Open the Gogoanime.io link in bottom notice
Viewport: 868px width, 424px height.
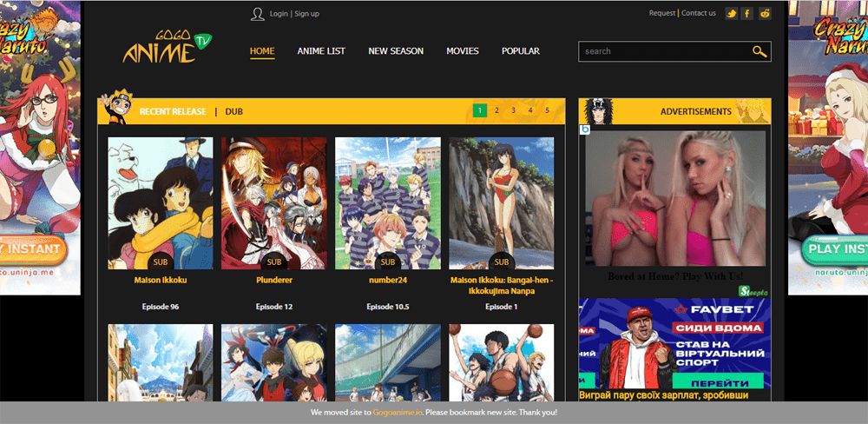[398, 413]
